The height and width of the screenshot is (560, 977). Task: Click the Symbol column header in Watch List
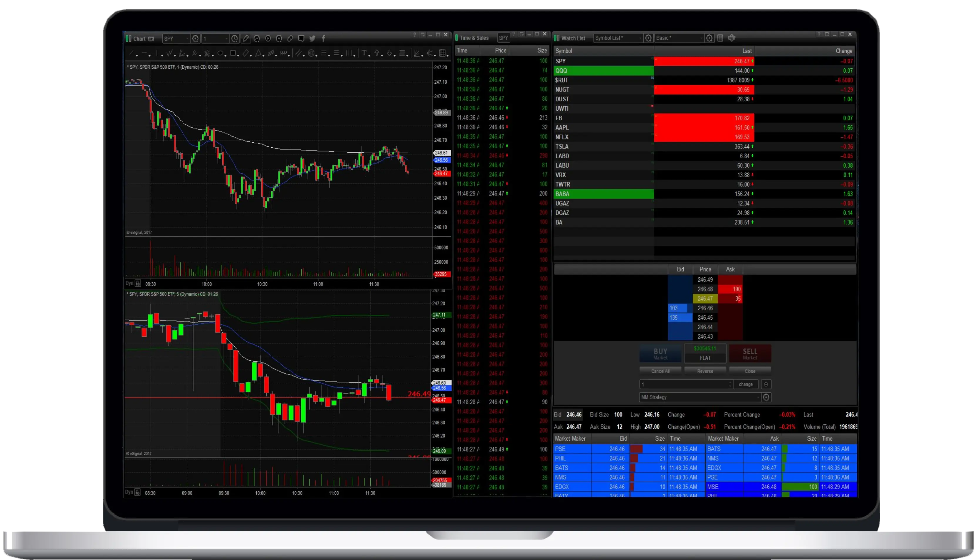pyautogui.click(x=604, y=51)
